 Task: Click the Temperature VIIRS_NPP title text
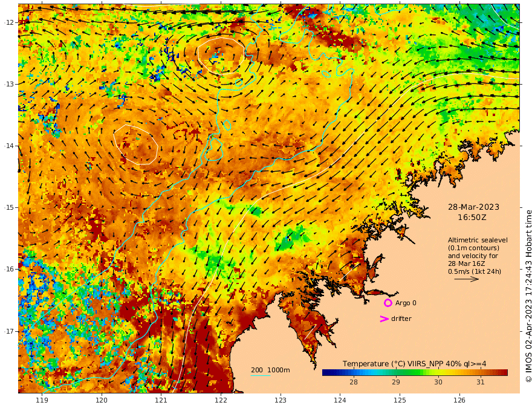[414, 363]
